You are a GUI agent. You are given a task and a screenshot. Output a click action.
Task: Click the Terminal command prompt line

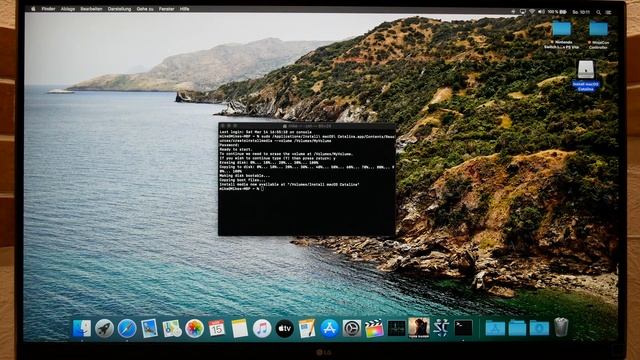point(241,189)
